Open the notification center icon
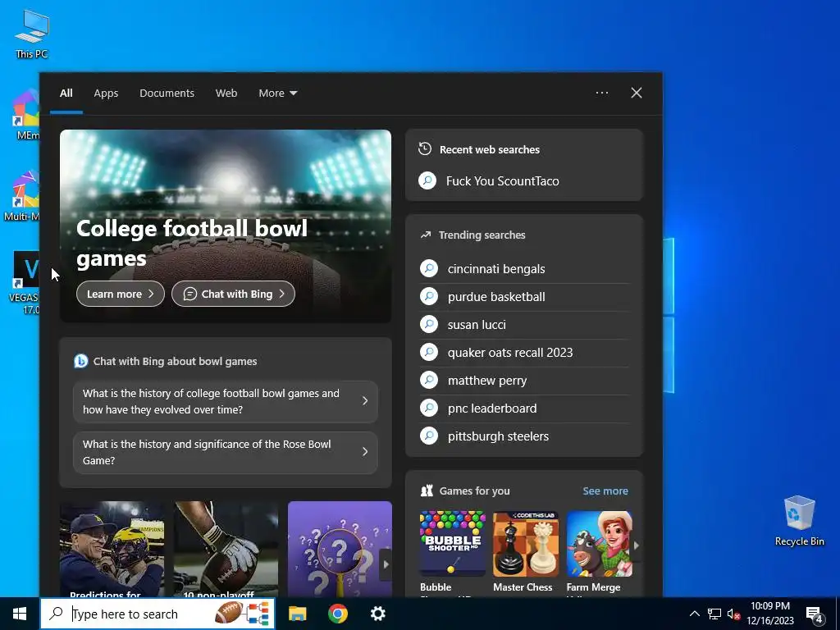The height and width of the screenshot is (630, 840). (x=815, y=614)
